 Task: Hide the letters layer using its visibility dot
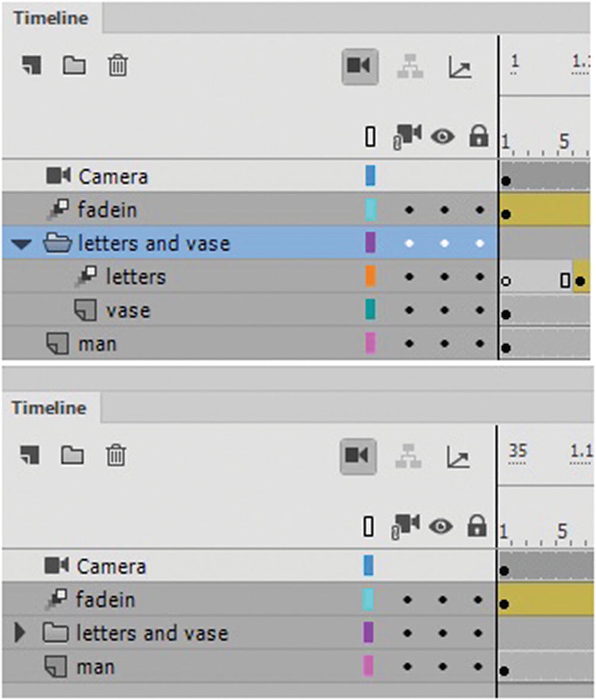[444, 277]
